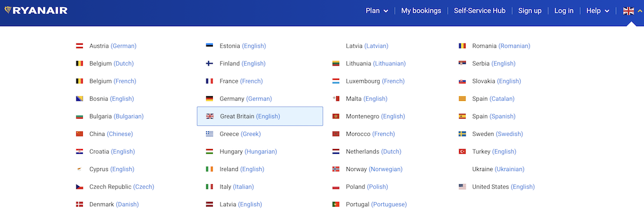Click the Austria flag icon
Screen dimensions: 644x217
(80, 46)
